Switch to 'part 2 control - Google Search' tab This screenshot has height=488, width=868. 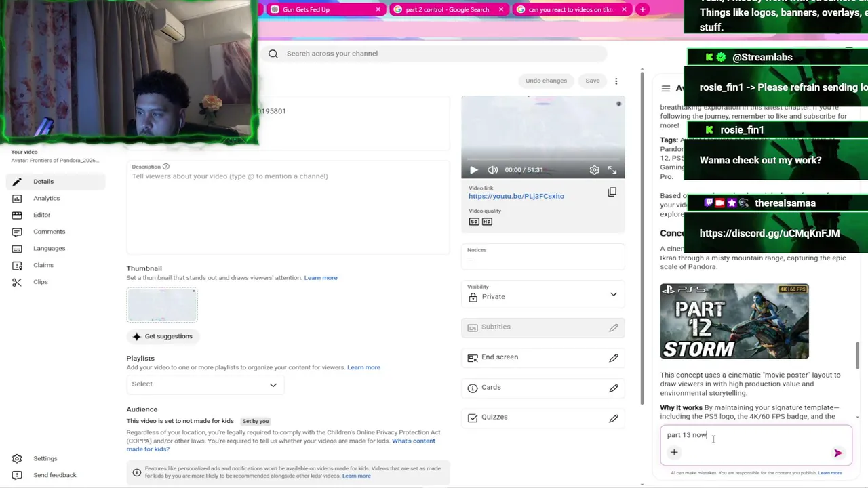coord(449,9)
